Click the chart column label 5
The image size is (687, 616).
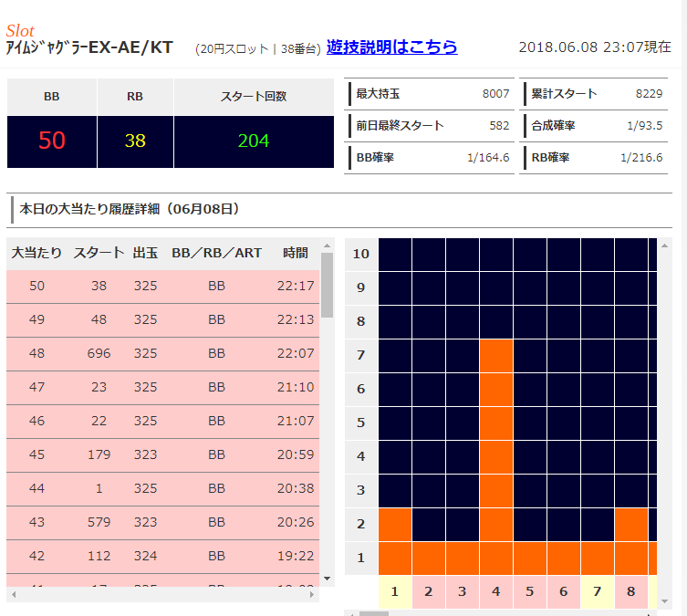tap(530, 592)
